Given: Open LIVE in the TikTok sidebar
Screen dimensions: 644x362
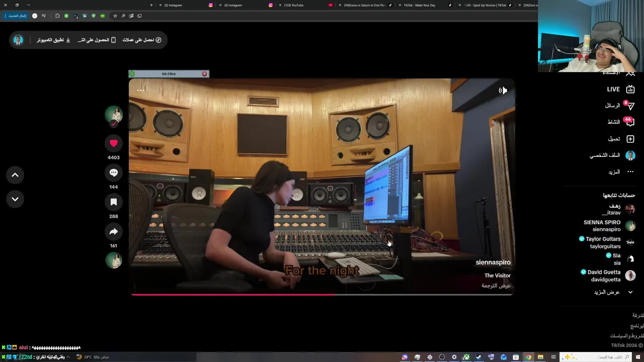Looking at the screenshot, I should (620, 89).
